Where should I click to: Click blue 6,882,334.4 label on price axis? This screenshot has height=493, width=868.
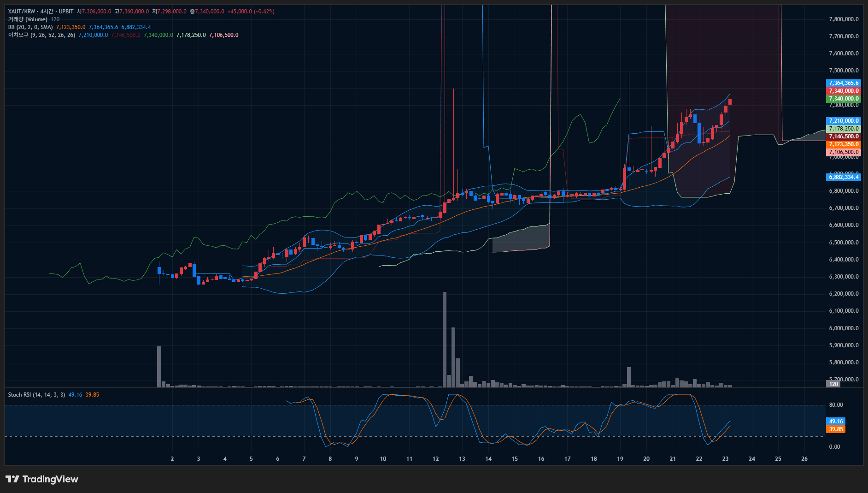click(x=843, y=177)
